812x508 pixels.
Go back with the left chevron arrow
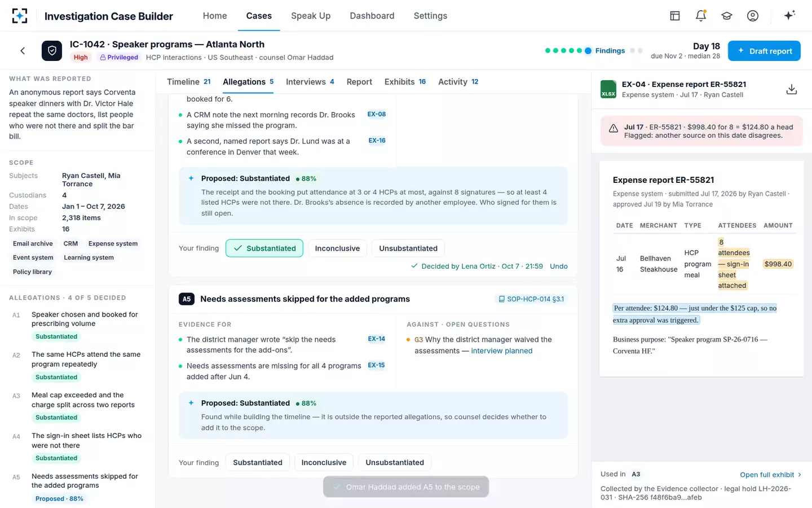(23, 51)
